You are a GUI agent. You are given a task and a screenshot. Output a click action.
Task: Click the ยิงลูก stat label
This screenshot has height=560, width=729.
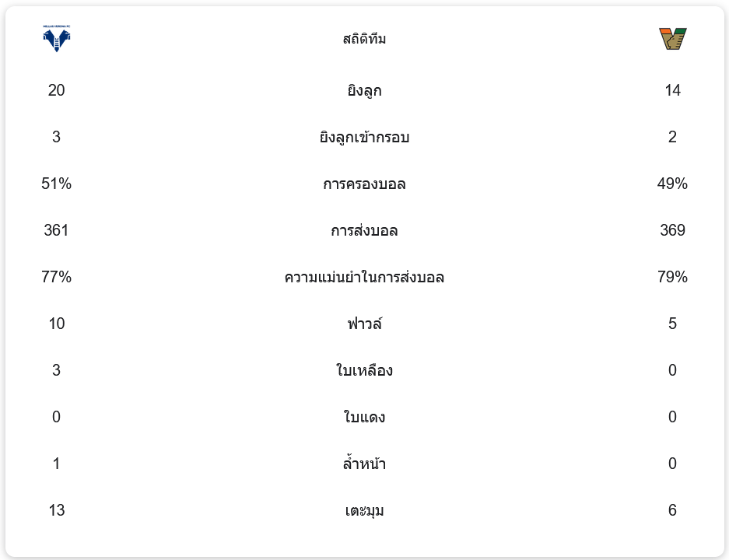click(x=364, y=91)
